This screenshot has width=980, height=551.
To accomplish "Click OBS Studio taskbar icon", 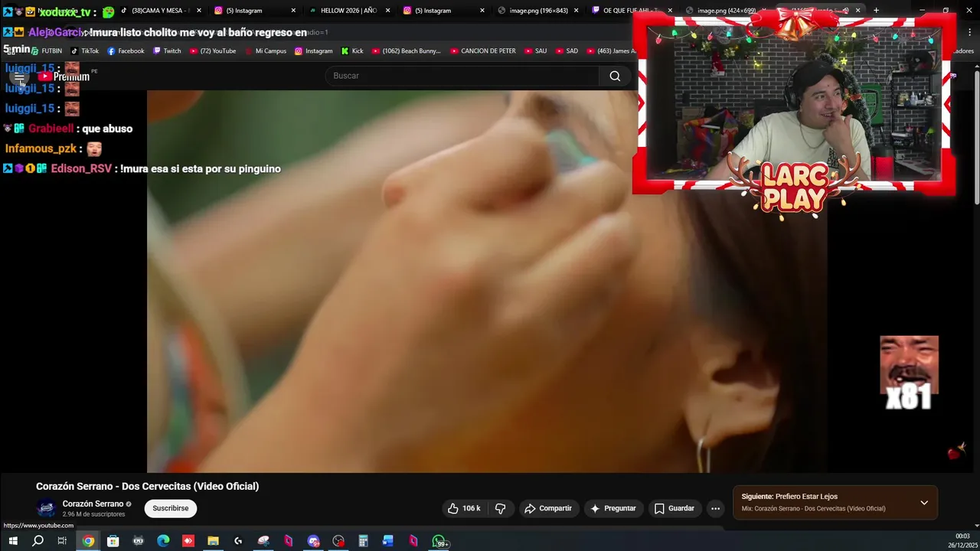I will point(338,541).
